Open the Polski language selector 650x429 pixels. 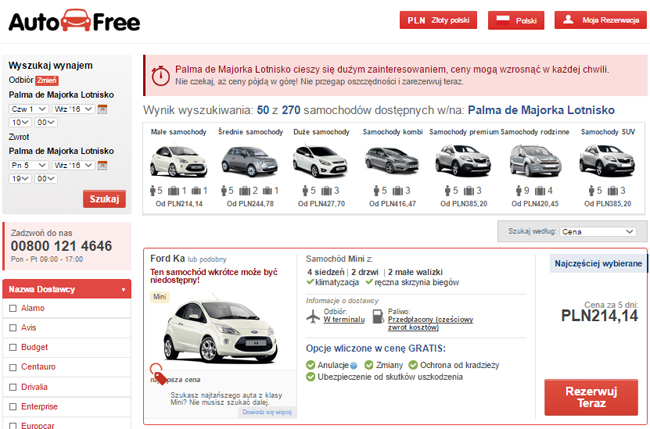point(516,20)
